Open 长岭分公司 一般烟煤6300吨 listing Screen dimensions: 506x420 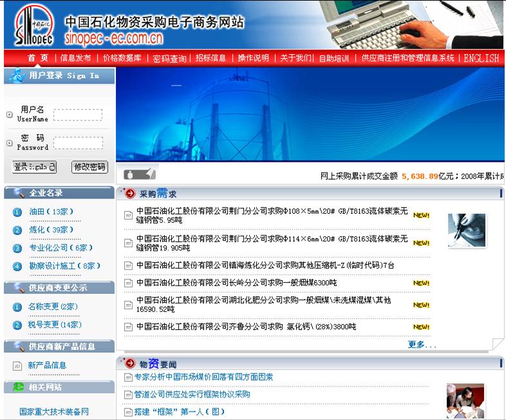tap(236, 283)
